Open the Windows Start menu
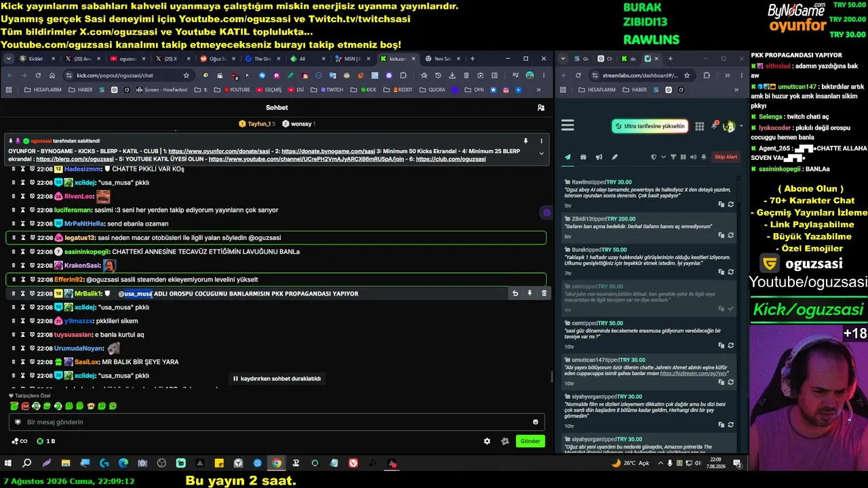868x488 pixels. [8, 464]
